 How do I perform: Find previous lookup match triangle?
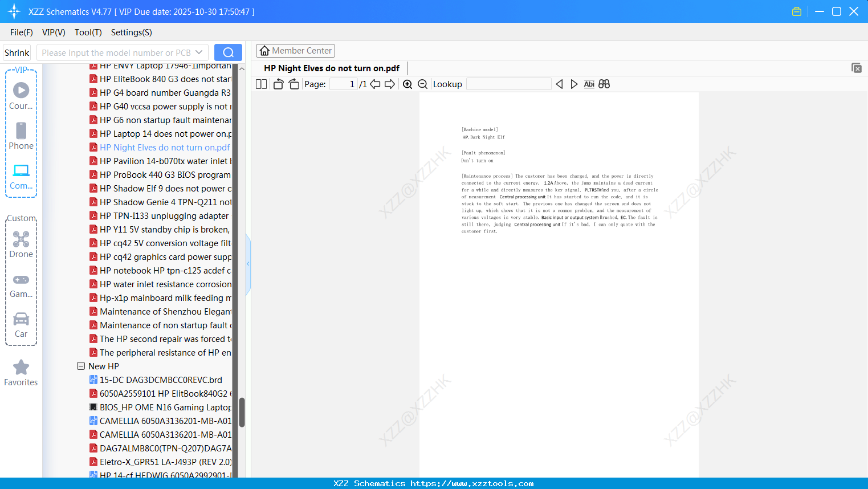coord(559,84)
